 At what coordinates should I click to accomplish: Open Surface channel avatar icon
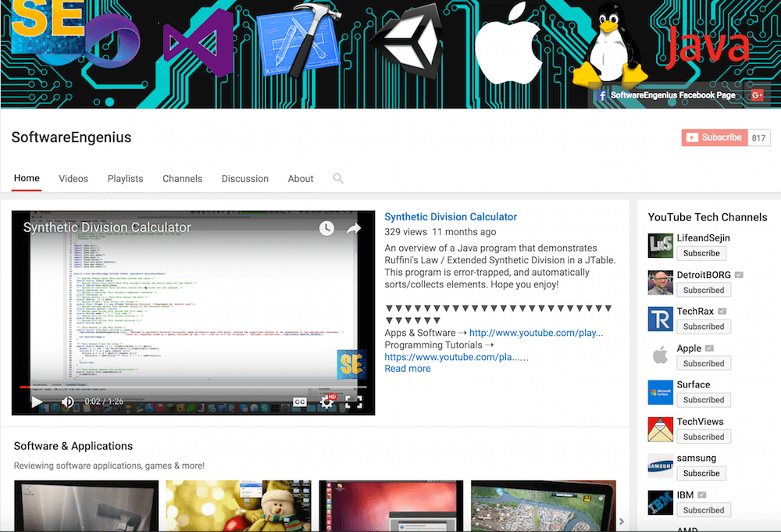pos(661,392)
